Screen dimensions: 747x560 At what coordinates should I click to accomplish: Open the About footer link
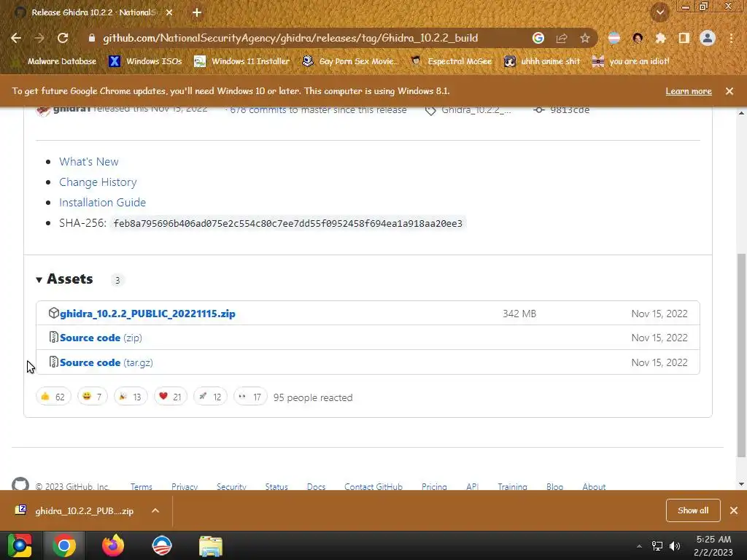point(594,486)
